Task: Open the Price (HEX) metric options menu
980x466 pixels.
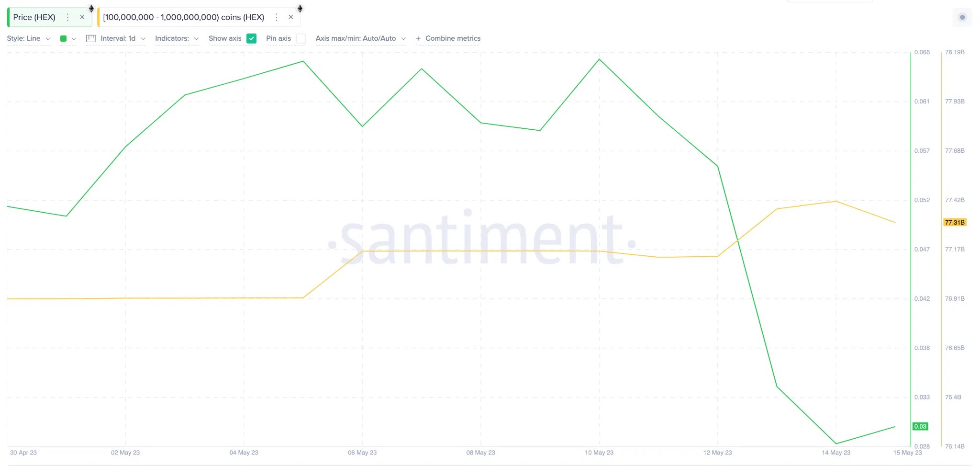Action: 68,17
